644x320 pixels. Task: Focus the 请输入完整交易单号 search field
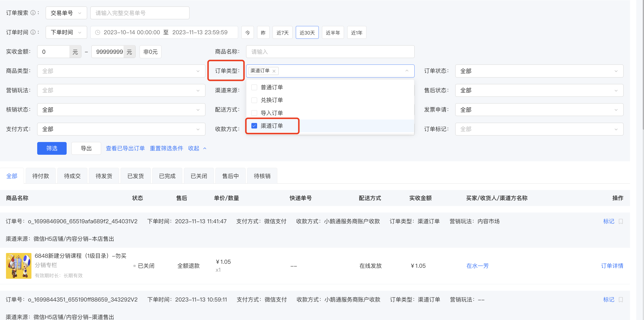pos(140,13)
